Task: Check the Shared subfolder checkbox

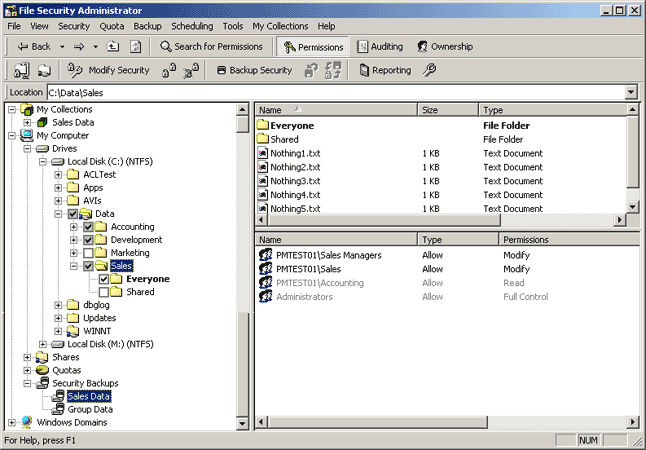Action: click(x=104, y=292)
